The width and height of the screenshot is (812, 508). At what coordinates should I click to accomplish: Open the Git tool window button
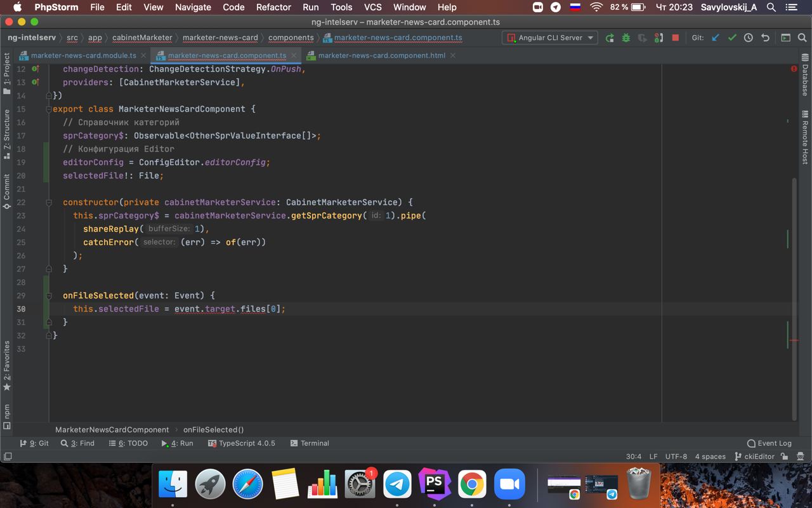pyautogui.click(x=34, y=443)
